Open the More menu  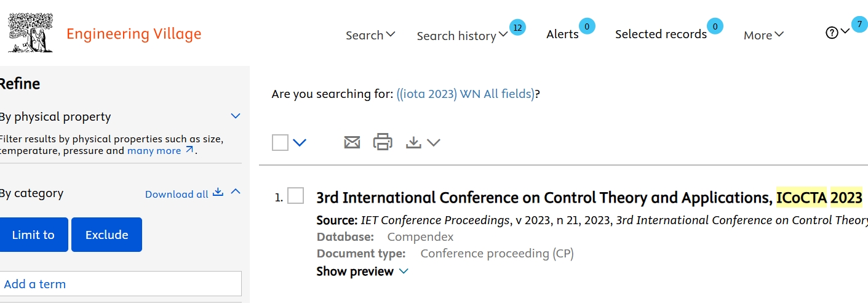(763, 35)
